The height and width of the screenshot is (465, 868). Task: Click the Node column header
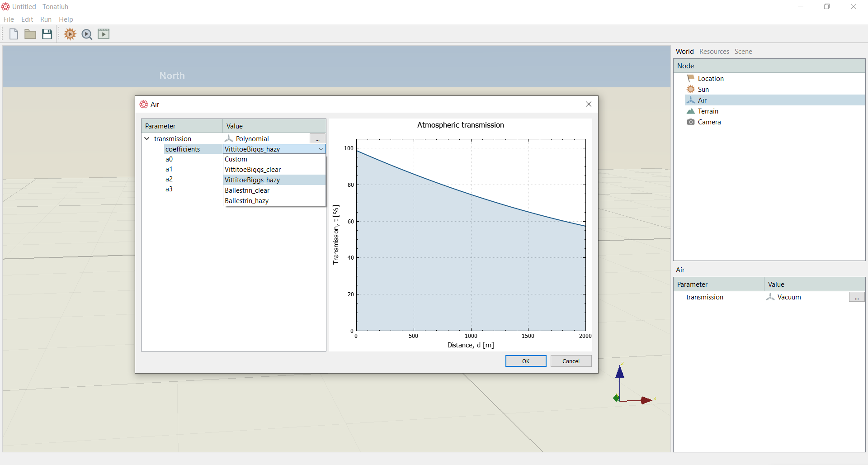[769, 66]
